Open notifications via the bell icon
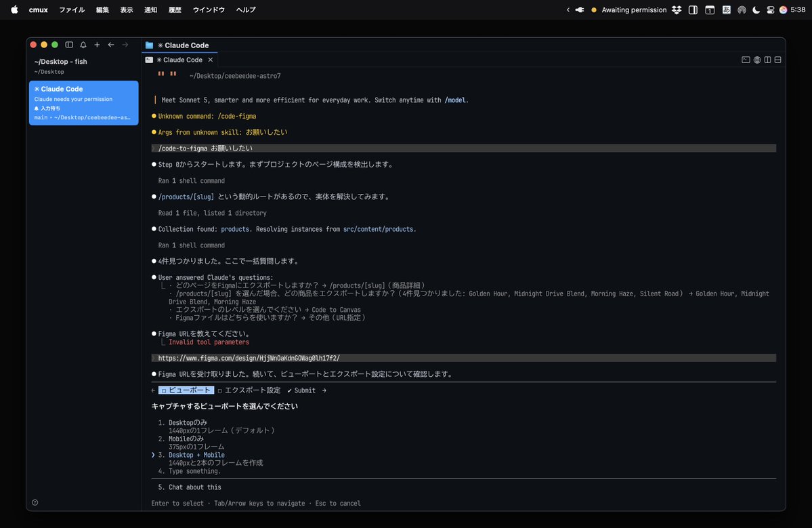The height and width of the screenshot is (528, 812). 83,45
